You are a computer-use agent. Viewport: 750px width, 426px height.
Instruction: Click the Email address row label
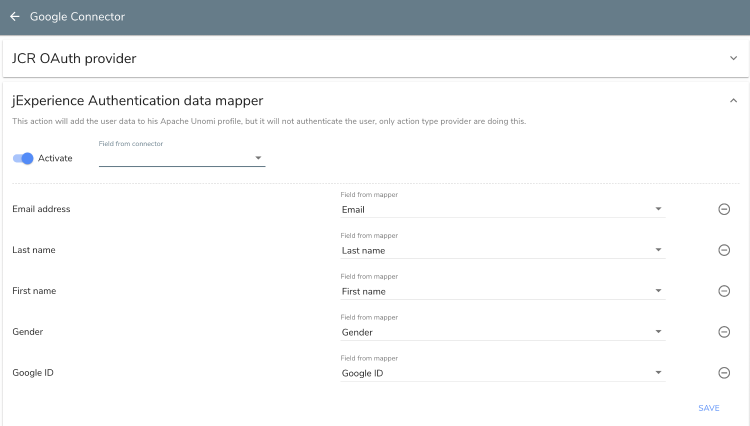(x=41, y=209)
